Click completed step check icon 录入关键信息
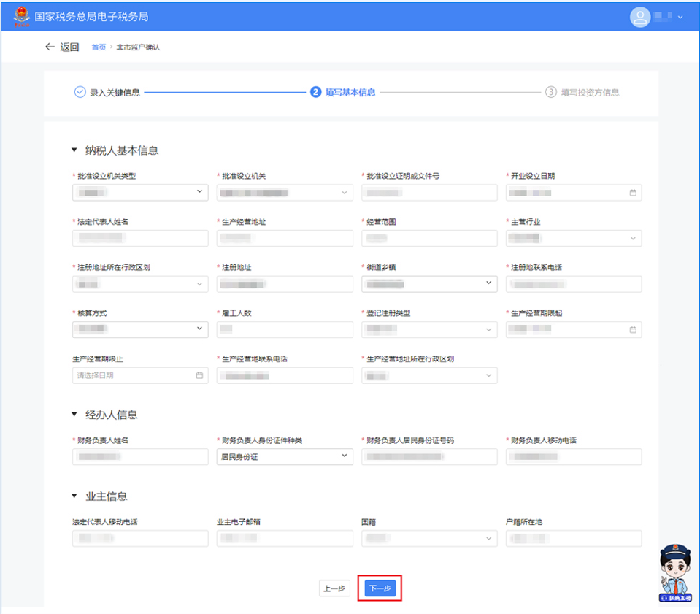This screenshot has height=614, width=700. [80, 92]
